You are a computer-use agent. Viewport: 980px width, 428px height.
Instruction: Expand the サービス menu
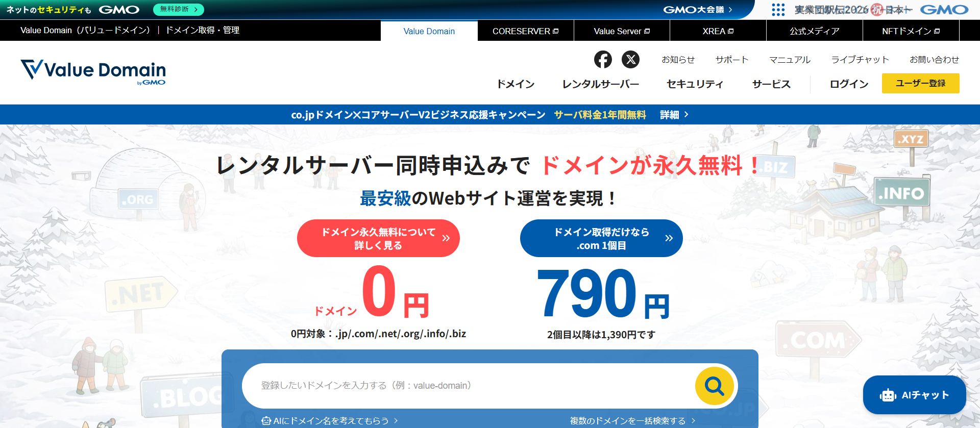(x=771, y=84)
